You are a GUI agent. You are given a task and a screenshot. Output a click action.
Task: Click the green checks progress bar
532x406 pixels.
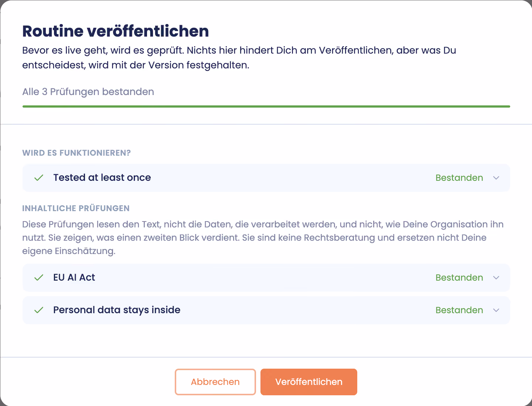click(266, 106)
